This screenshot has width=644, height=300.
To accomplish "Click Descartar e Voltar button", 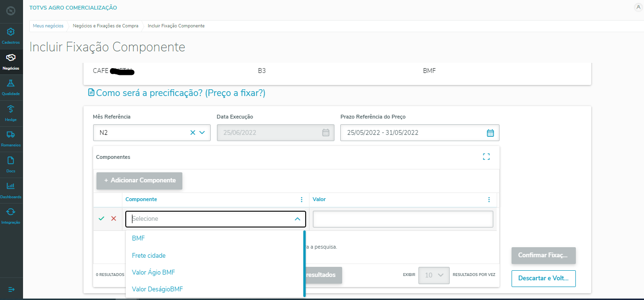I will (x=543, y=278).
